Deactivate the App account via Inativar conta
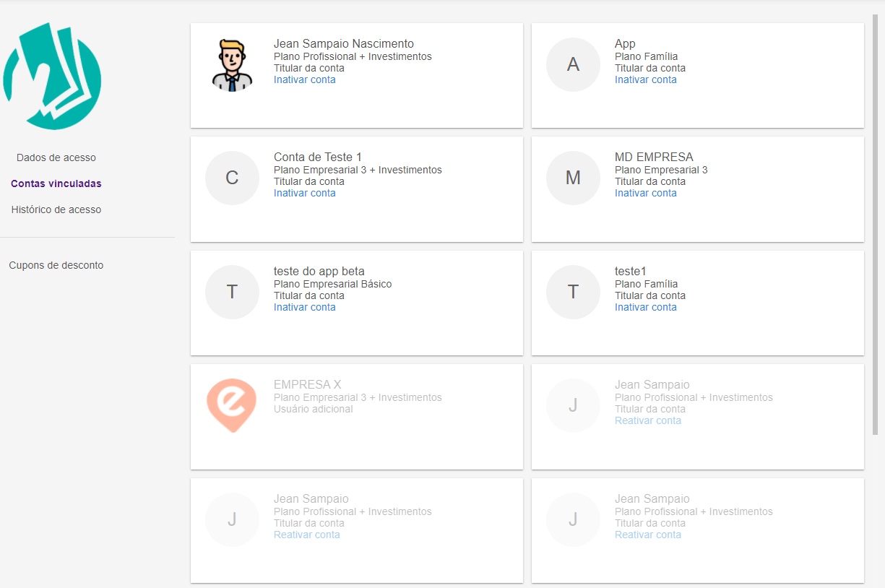 [645, 79]
